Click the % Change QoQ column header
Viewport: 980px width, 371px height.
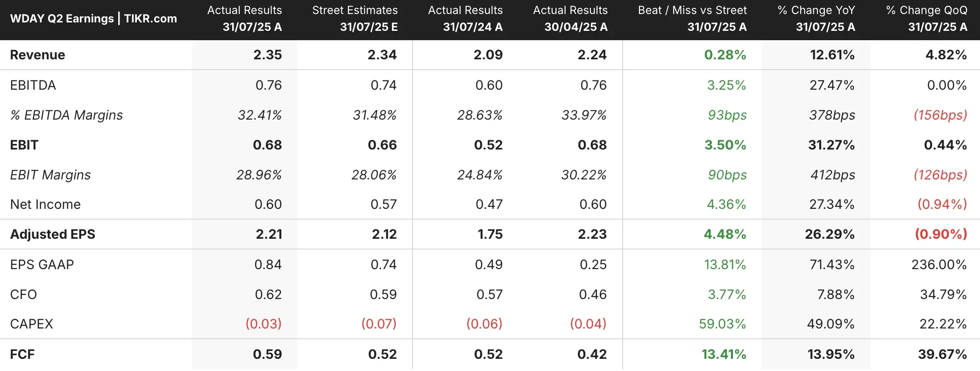click(x=926, y=19)
